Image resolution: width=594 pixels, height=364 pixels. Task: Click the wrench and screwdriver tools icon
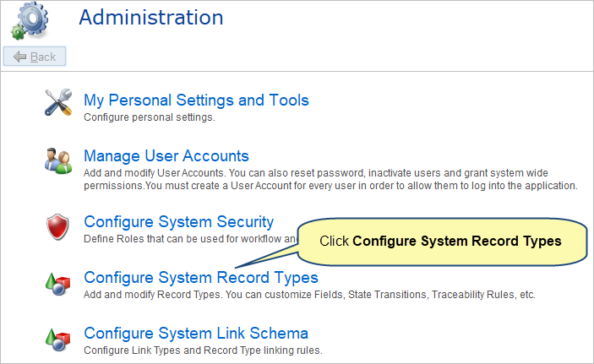pos(58,102)
